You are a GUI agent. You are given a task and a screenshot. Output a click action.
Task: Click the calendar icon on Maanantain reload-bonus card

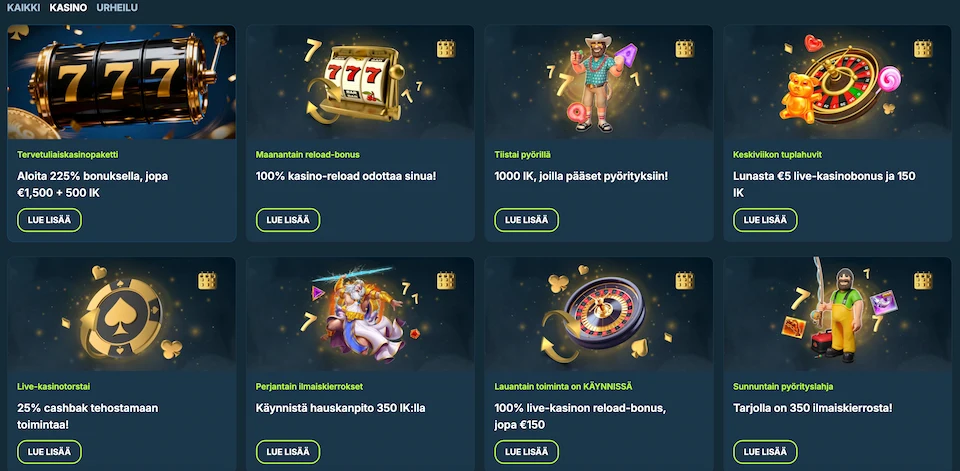point(446,48)
